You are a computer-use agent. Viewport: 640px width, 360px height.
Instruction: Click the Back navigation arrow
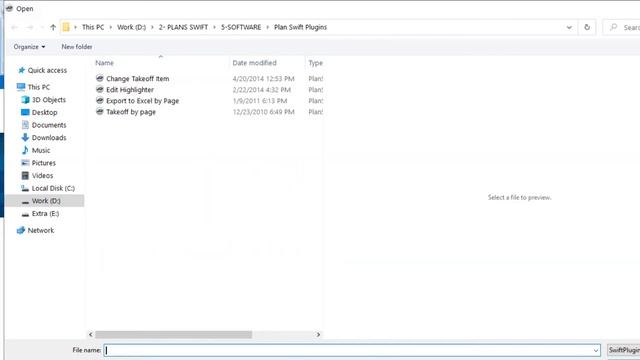[15, 27]
